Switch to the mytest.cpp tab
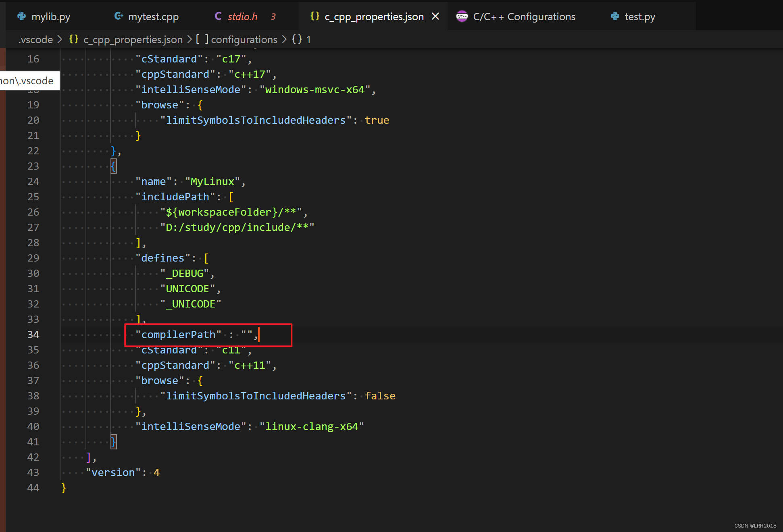This screenshot has height=532, width=783. click(153, 17)
